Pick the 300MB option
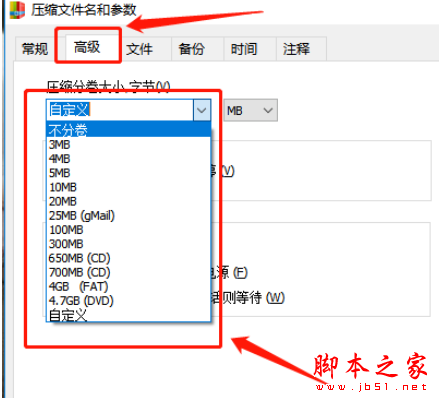Screen dimensions: 439x398 pyautogui.click(x=128, y=244)
